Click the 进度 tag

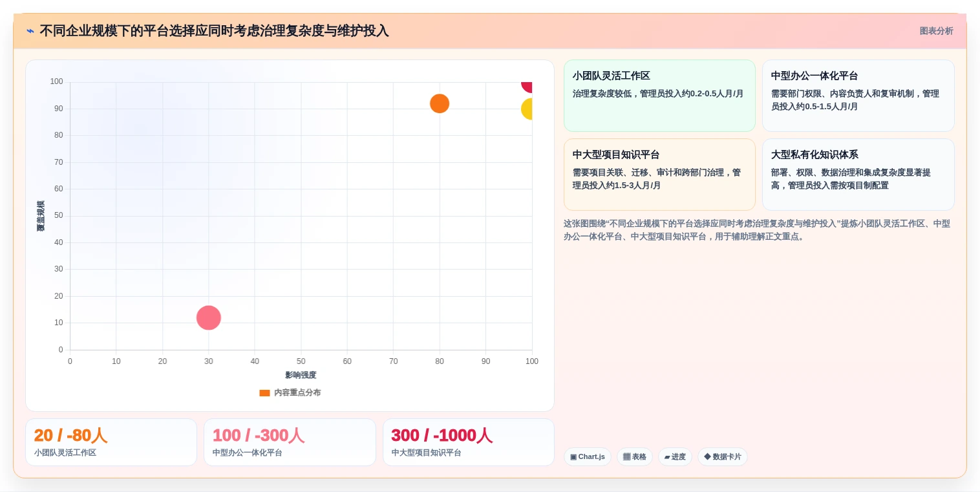click(675, 456)
